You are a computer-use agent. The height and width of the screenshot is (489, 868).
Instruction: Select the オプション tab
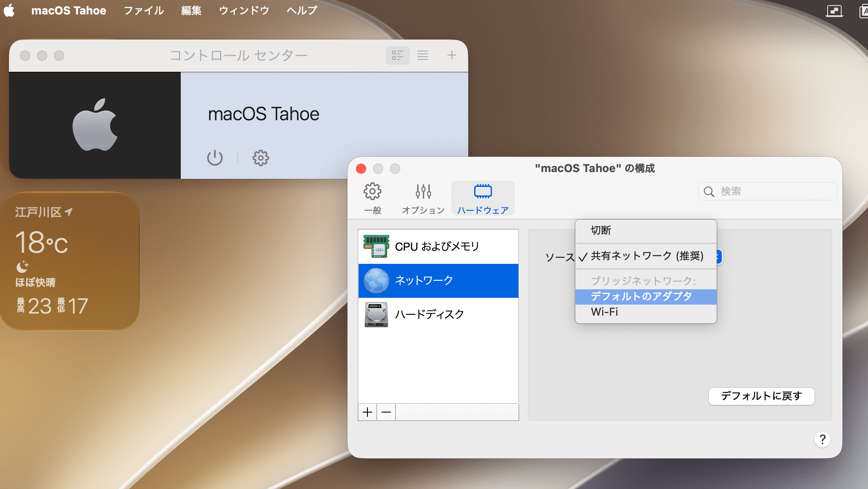click(x=423, y=198)
